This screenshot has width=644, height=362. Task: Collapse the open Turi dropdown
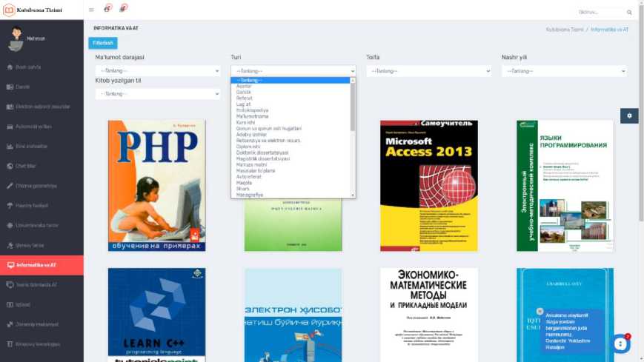(293, 71)
